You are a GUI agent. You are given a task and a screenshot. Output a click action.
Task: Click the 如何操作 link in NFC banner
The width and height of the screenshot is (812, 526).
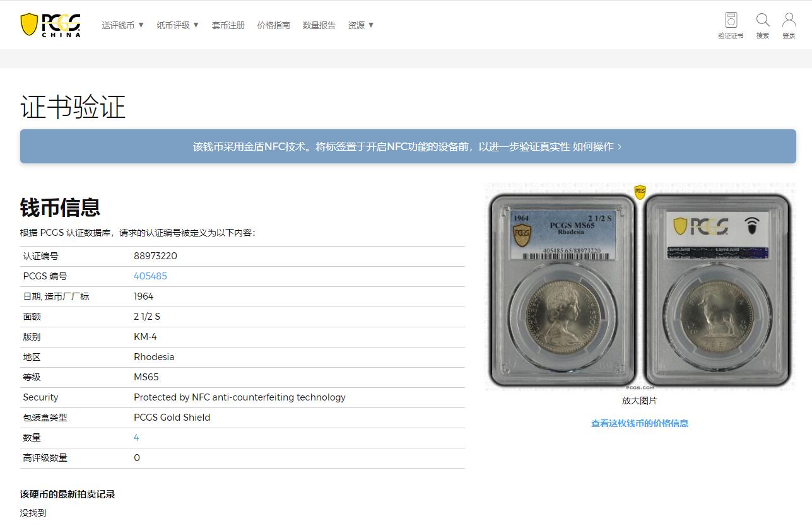tap(592, 146)
